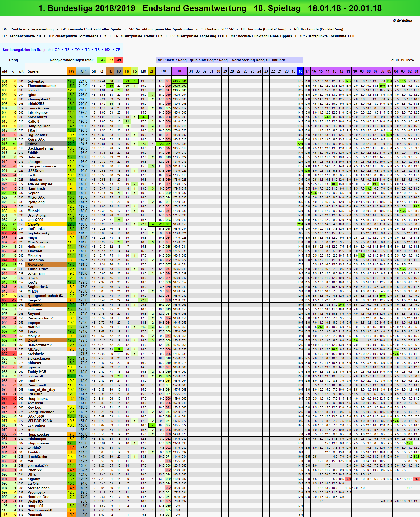
Task: Select player 0risk0fun in rank 071
Action: click(35, 394)
